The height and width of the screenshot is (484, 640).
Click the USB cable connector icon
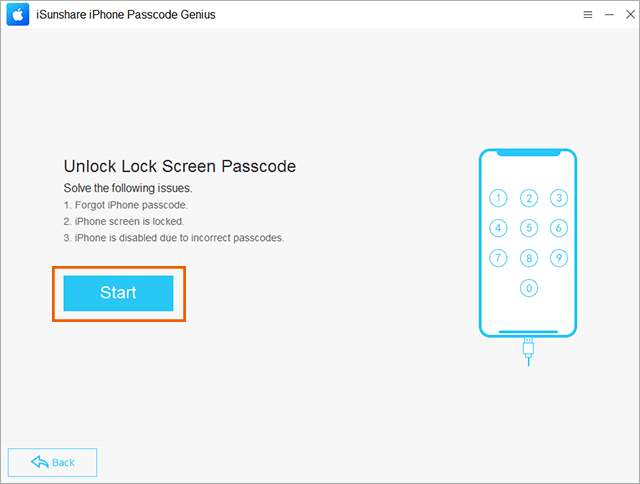tap(528, 351)
